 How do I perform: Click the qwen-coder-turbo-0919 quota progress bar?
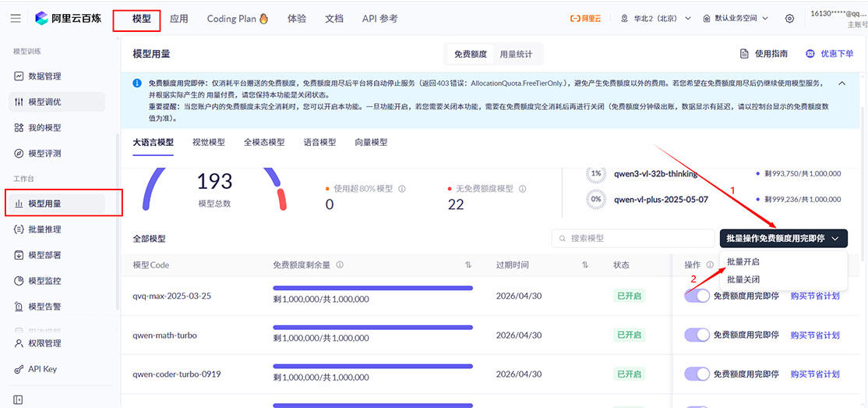click(373, 366)
